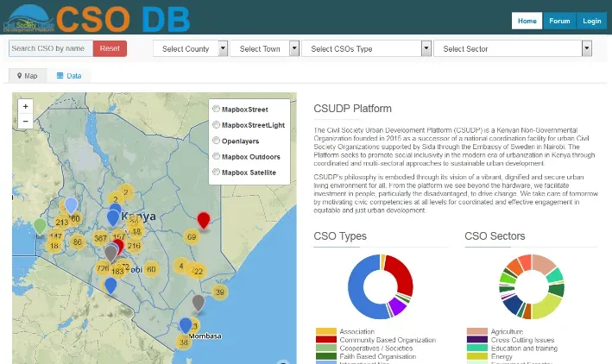The width and height of the screenshot is (612, 364).
Task: Zoom in on the map with plus button
Action: (25, 106)
